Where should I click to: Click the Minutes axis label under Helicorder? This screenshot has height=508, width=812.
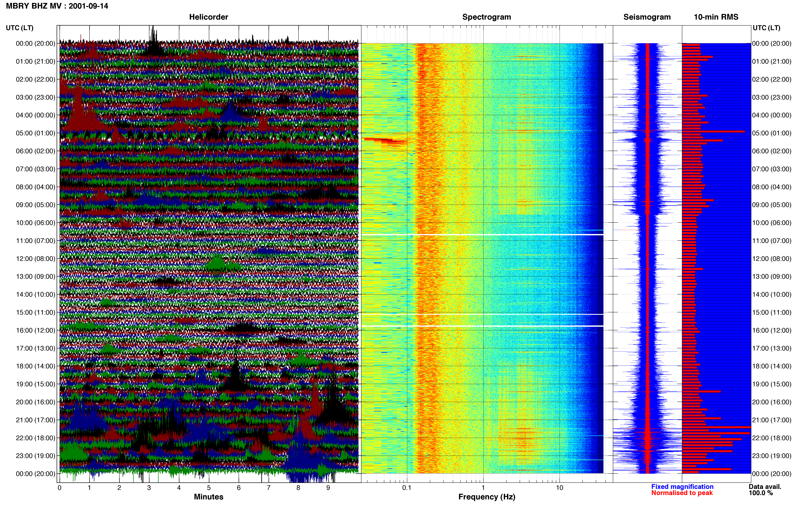coord(209,497)
